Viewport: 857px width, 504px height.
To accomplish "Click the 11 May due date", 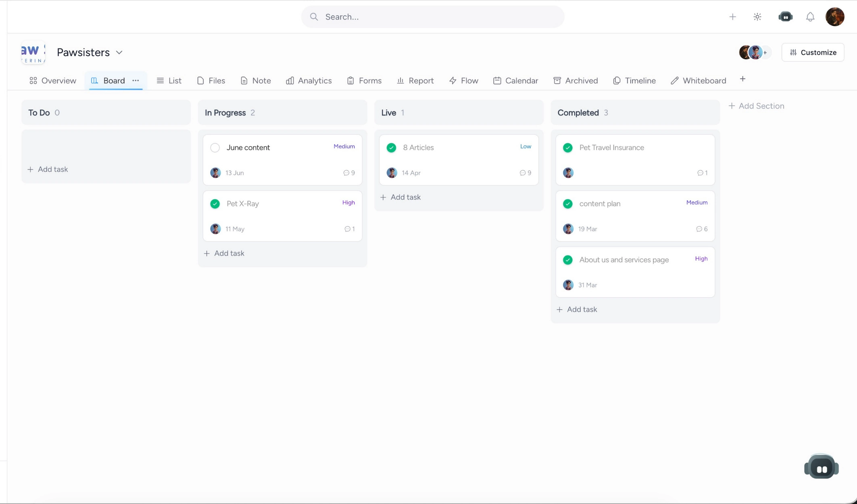I will pyautogui.click(x=235, y=229).
